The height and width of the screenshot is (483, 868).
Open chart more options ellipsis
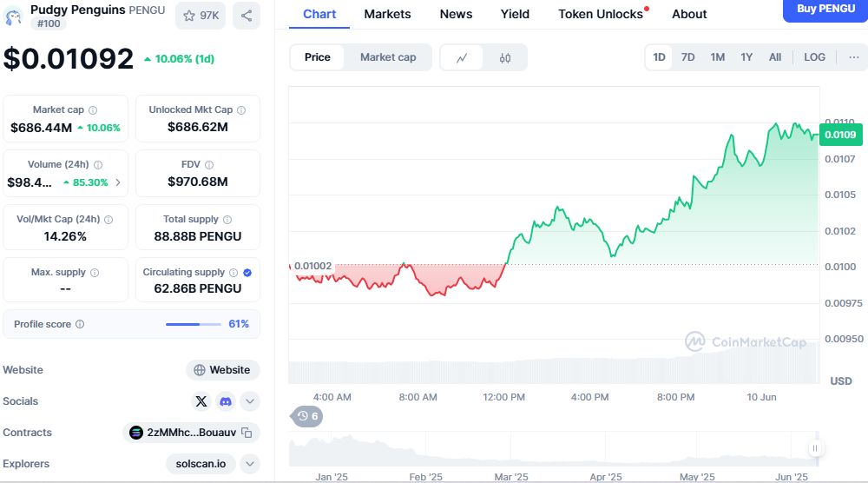click(x=853, y=57)
